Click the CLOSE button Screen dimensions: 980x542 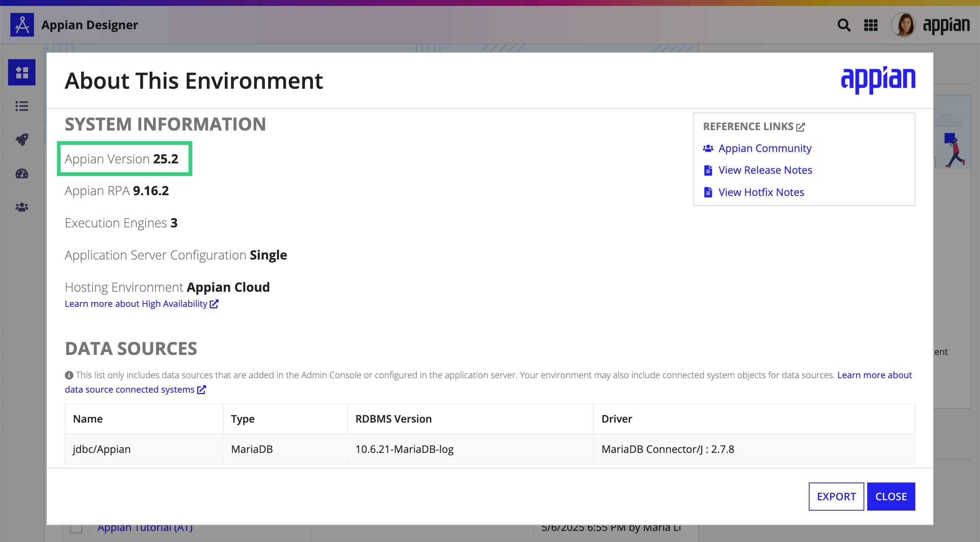891,497
